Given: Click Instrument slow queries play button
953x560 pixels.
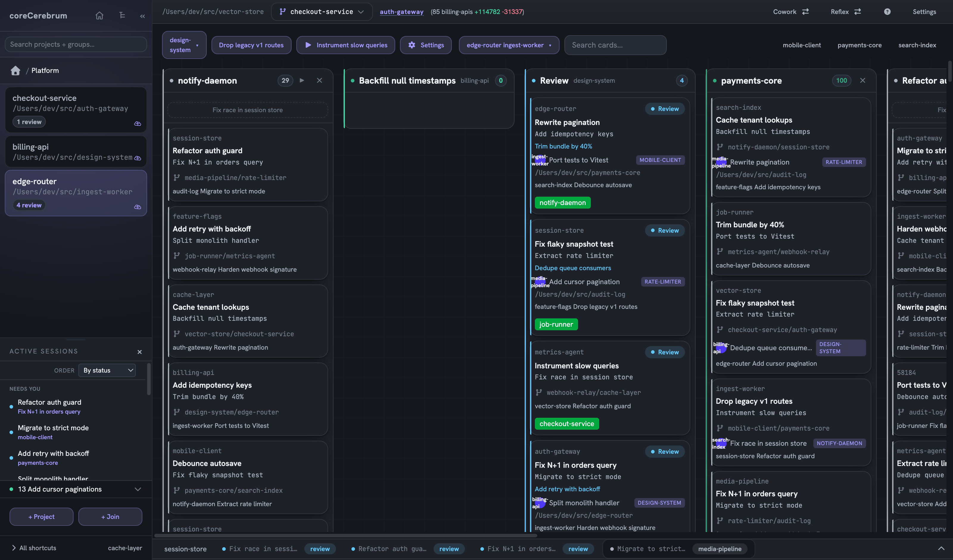Looking at the screenshot, I should pyautogui.click(x=346, y=45).
